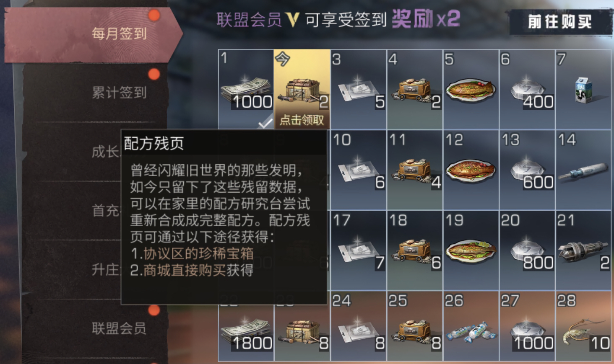Select day 21 drill part reward
The height and width of the screenshot is (364, 614).
tap(583, 250)
